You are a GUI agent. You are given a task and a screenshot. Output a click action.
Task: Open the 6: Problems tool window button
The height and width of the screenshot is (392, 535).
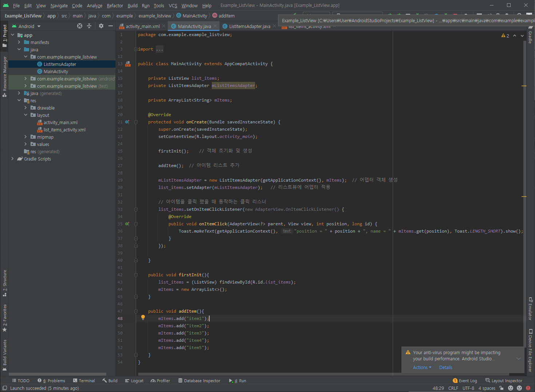coord(51,381)
